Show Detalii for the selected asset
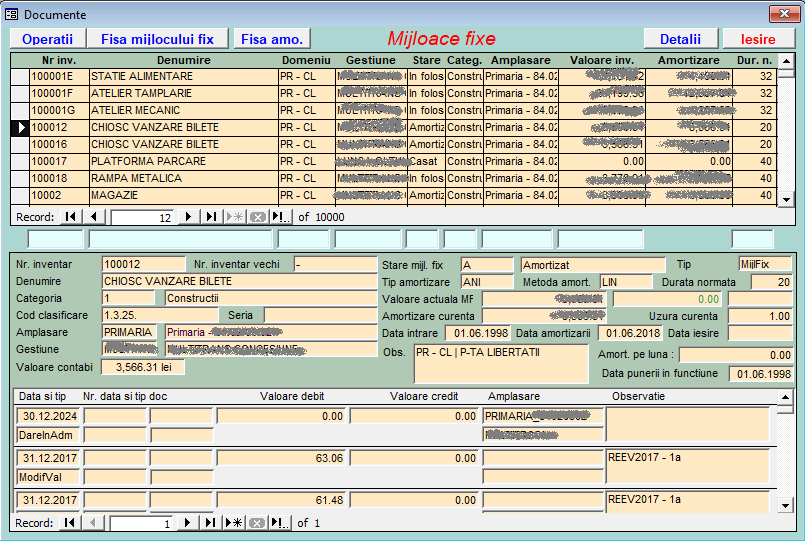The image size is (805, 541). click(x=680, y=39)
